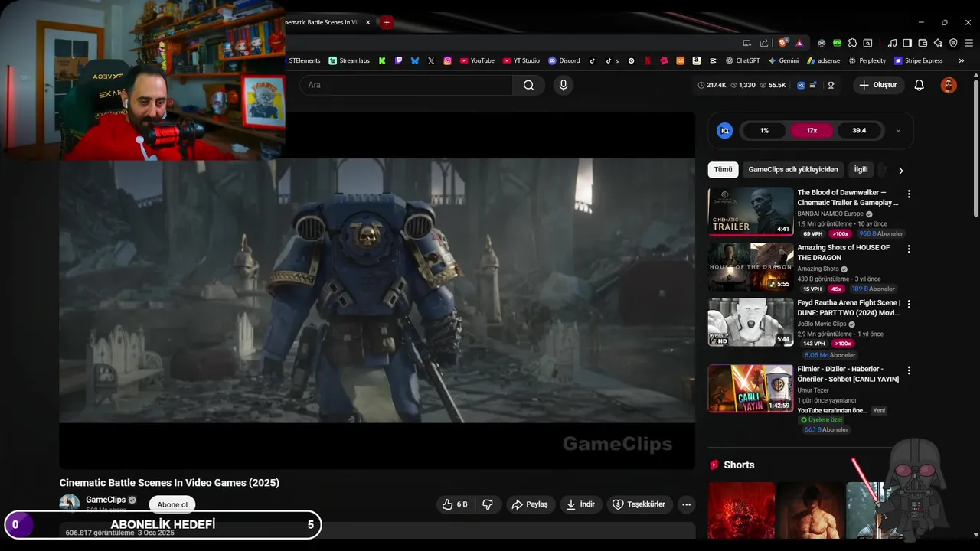Click the blue IQ extension logo
Screen dimensions: 980x551
click(x=724, y=131)
